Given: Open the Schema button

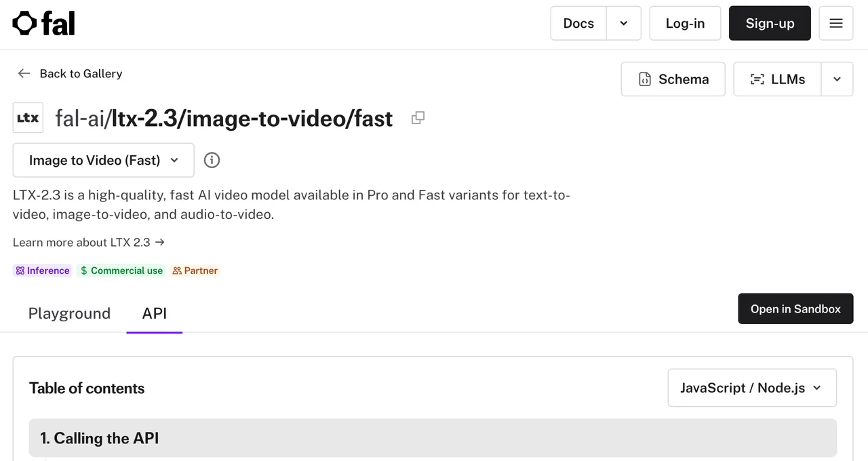Looking at the screenshot, I should coord(673,79).
